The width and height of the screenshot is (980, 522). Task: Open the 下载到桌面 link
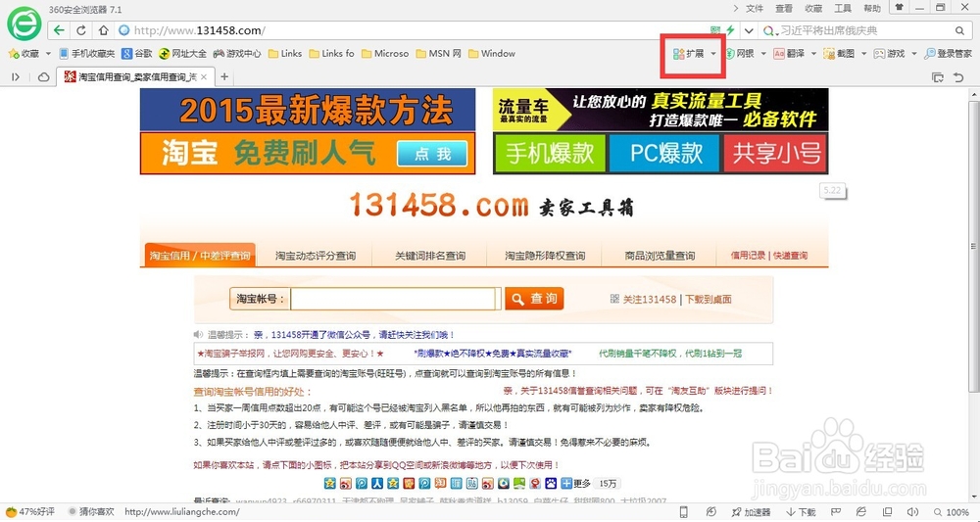(709, 300)
